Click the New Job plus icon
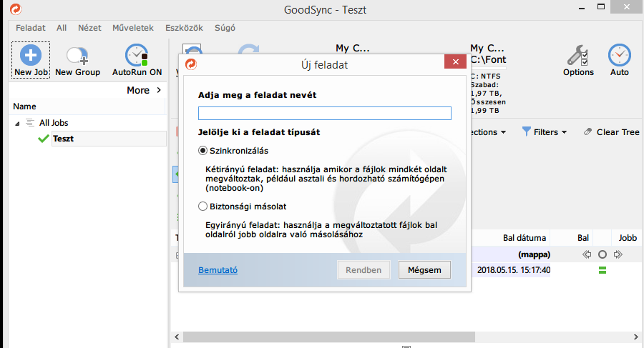Screen dimensions: 644x348 coord(31,56)
